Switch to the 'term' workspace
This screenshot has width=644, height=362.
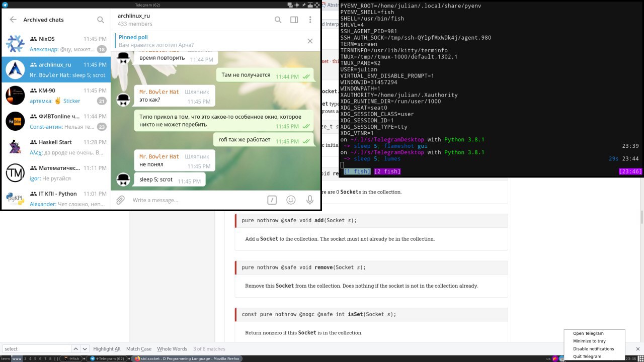tap(5, 358)
